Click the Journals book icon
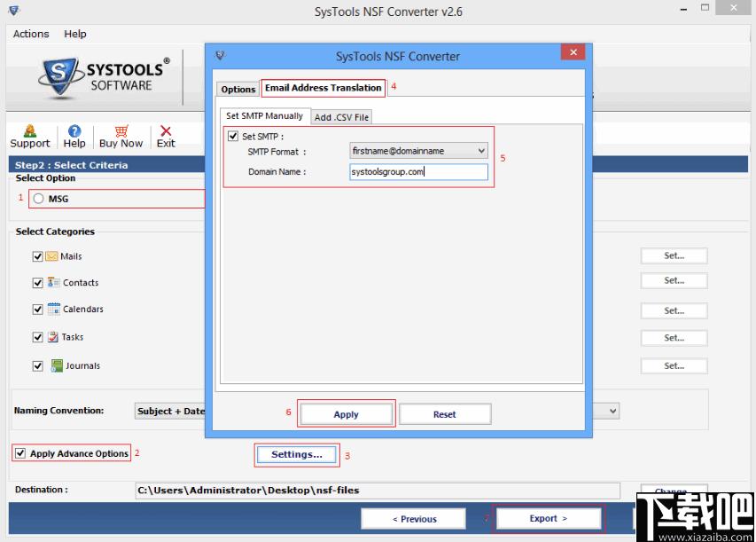This screenshot has height=542, width=756. tap(57, 365)
